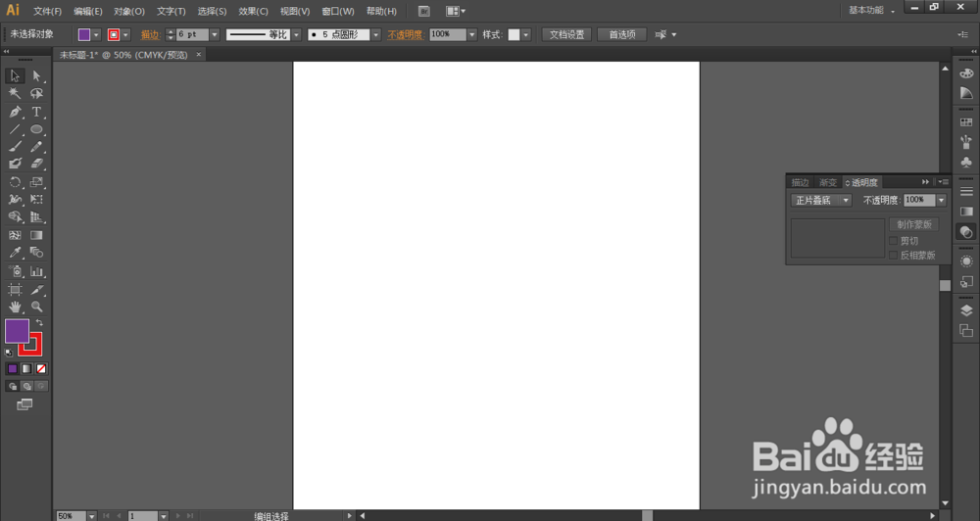The width and height of the screenshot is (980, 521).
Task: Select the Column Graph tool
Action: coord(36,271)
